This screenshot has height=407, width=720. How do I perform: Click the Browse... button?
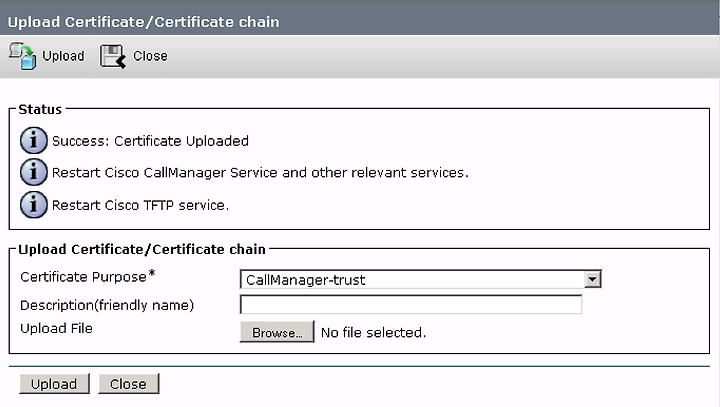(x=277, y=332)
